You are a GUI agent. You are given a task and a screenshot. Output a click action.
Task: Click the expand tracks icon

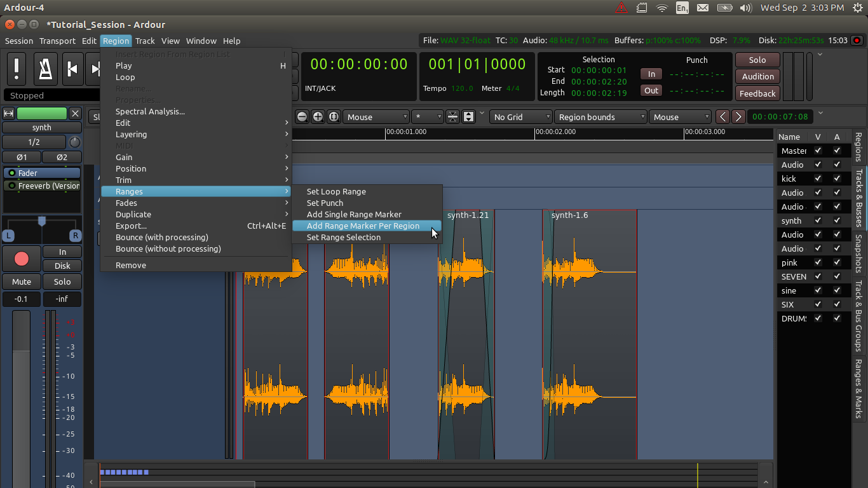(x=468, y=117)
